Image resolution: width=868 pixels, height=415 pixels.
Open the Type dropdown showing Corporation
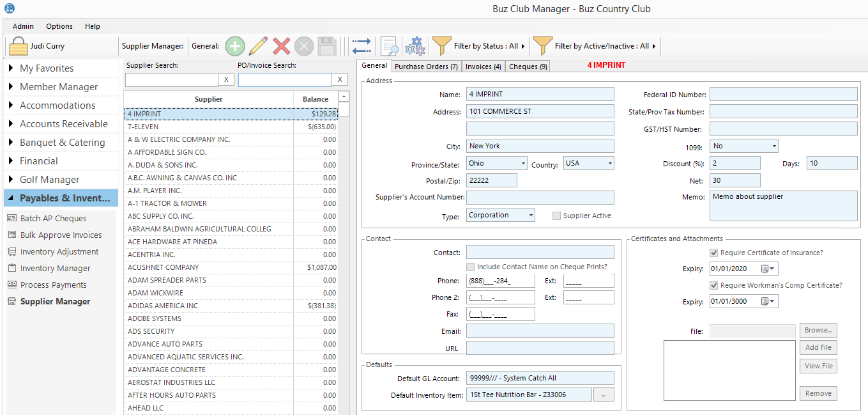(x=531, y=215)
